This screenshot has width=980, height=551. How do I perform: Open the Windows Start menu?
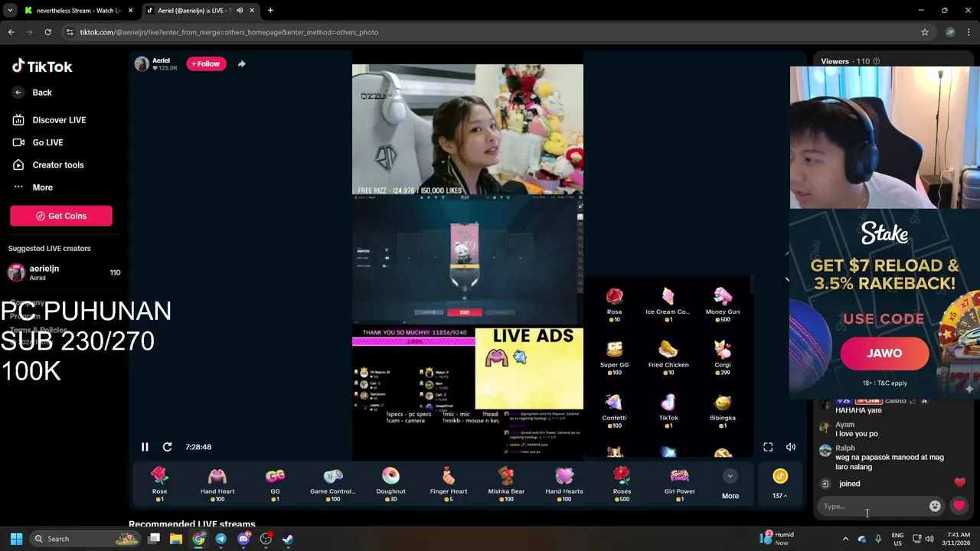click(16, 539)
